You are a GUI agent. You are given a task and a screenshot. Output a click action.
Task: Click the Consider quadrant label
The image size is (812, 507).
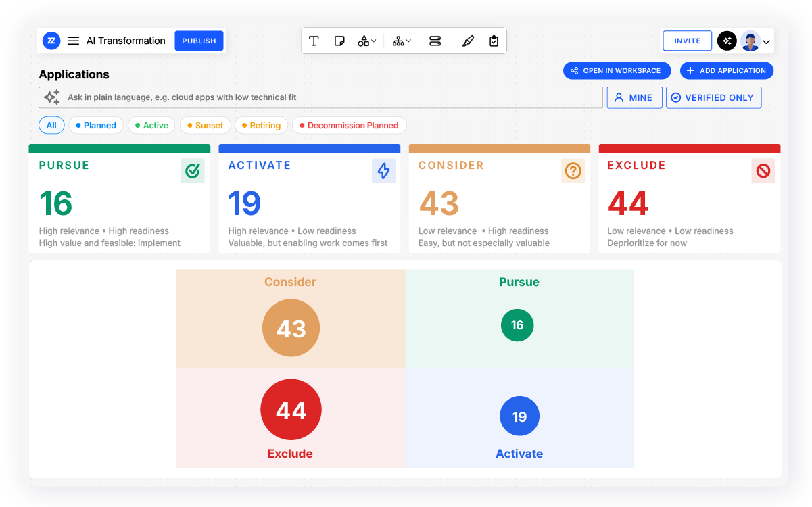coord(290,282)
